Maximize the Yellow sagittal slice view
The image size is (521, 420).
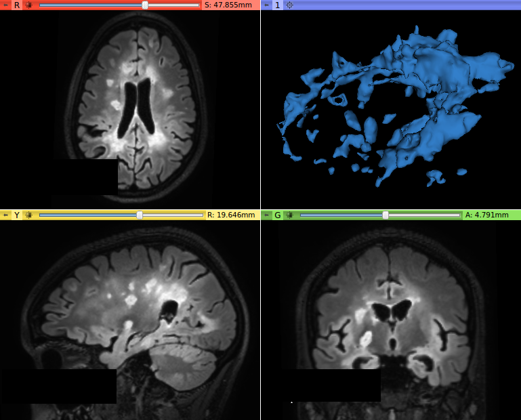pyautogui.click(x=28, y=215)
